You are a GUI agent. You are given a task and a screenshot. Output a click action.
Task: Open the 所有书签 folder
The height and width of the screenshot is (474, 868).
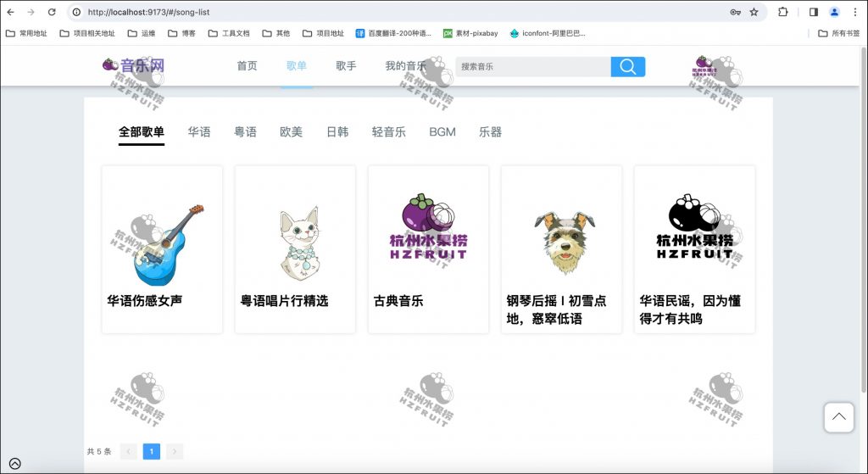pyautogui.click(x=839, y=33)
